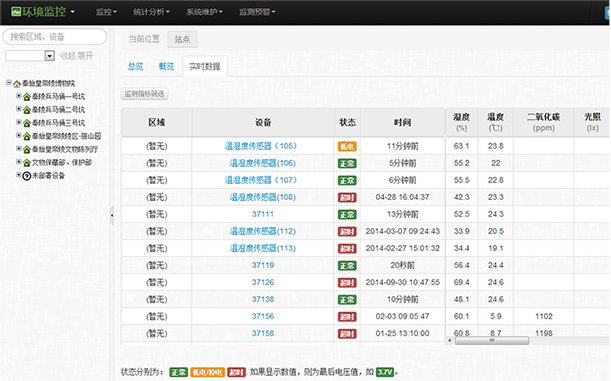Open device link 37111

(263, 214)
